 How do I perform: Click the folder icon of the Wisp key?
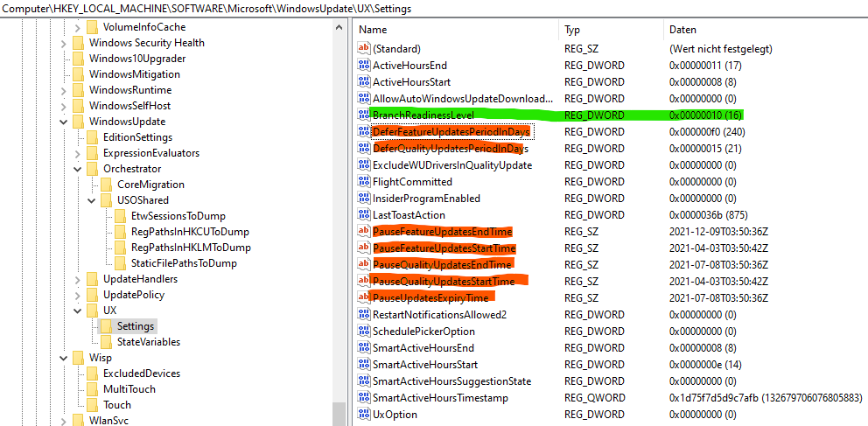pos(78,358)
